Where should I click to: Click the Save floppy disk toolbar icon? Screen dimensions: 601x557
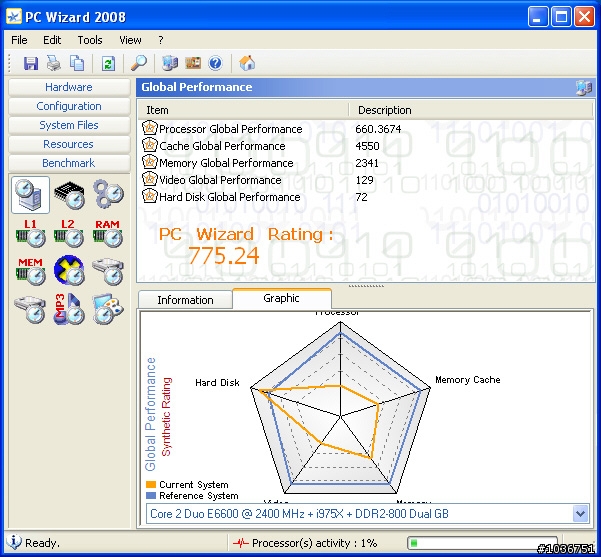[31, 63]
